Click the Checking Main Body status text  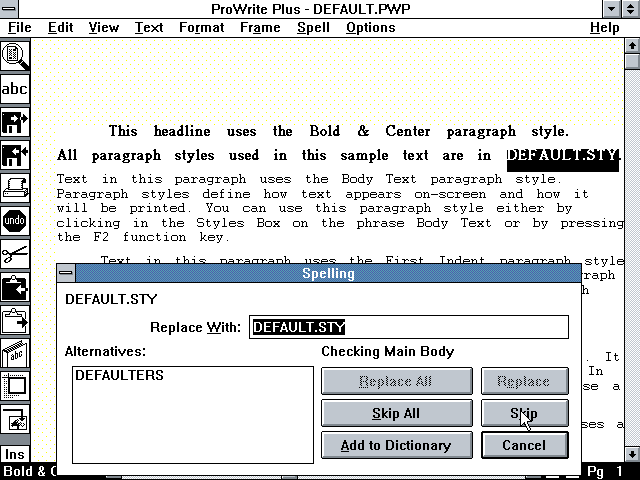(x=388, y=351)
